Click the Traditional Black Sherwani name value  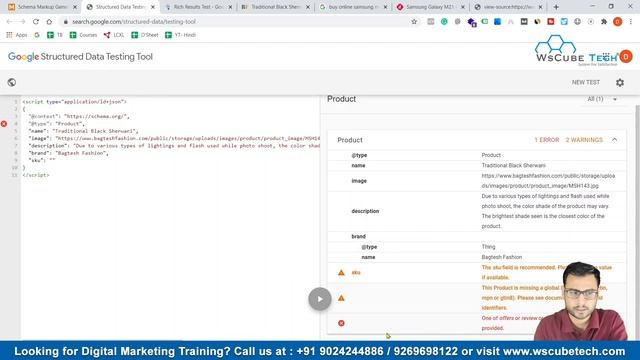[x=513, y=165]
